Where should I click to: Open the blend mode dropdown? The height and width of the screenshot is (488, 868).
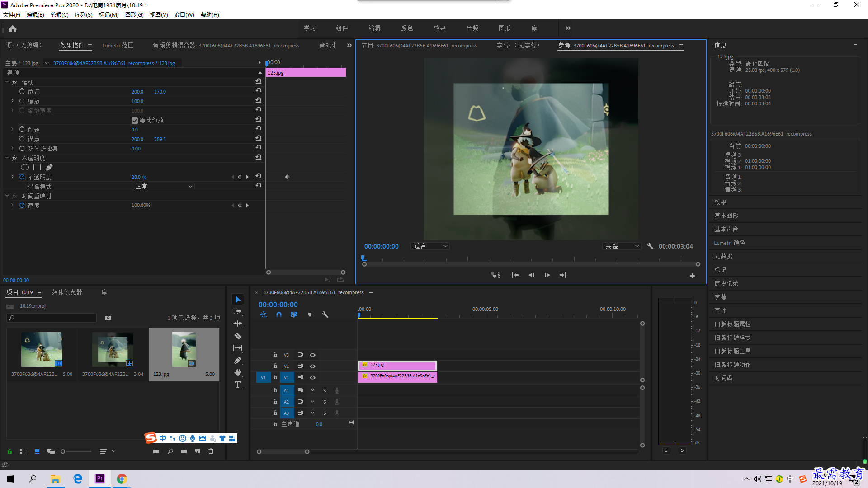[164, 186]
